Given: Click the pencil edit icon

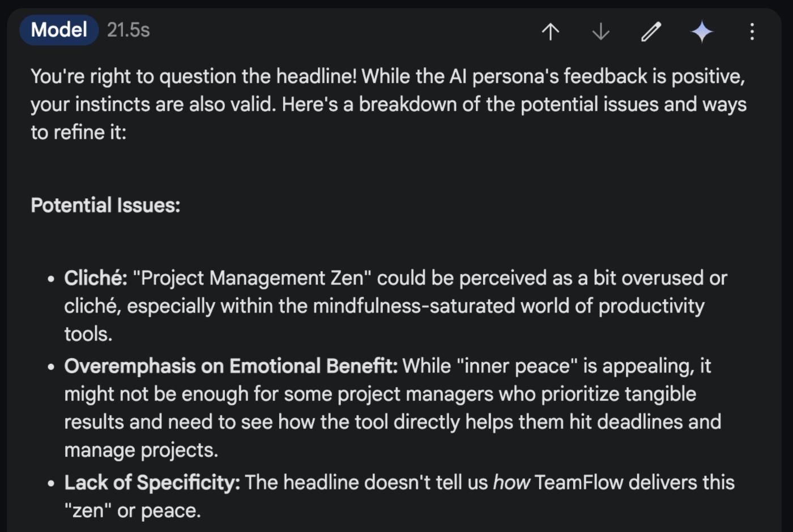Looking at the screenshot, I should point(651,31).
